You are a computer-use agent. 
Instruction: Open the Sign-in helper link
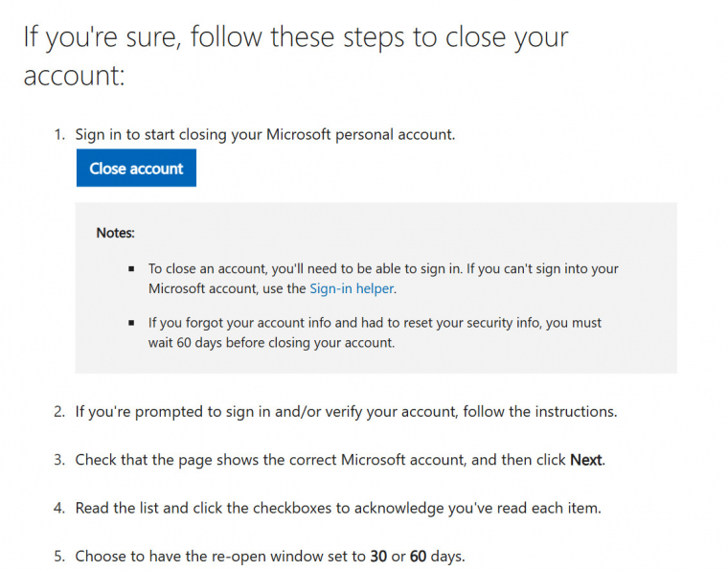tap(352, 287)
